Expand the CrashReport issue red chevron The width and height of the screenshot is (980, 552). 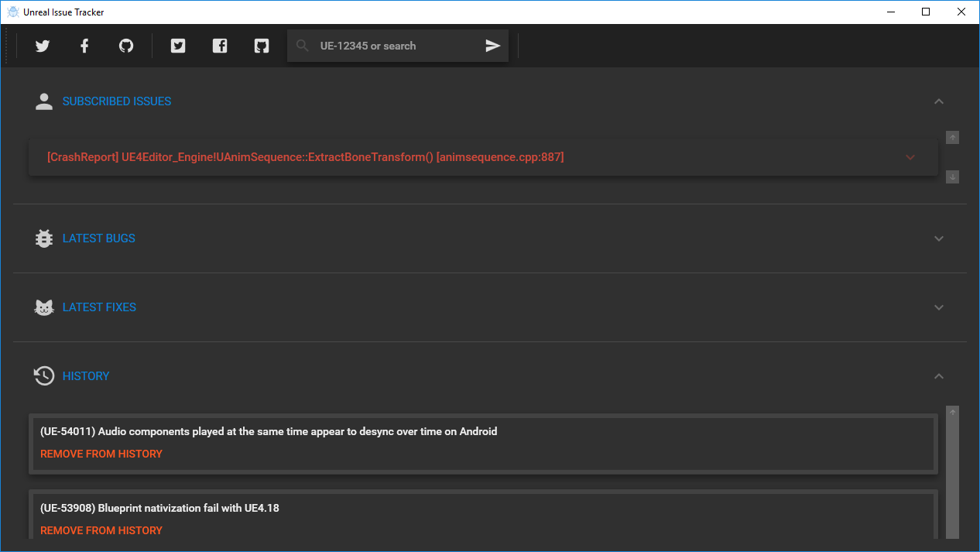pyautogui.click(x=910, y=157)
